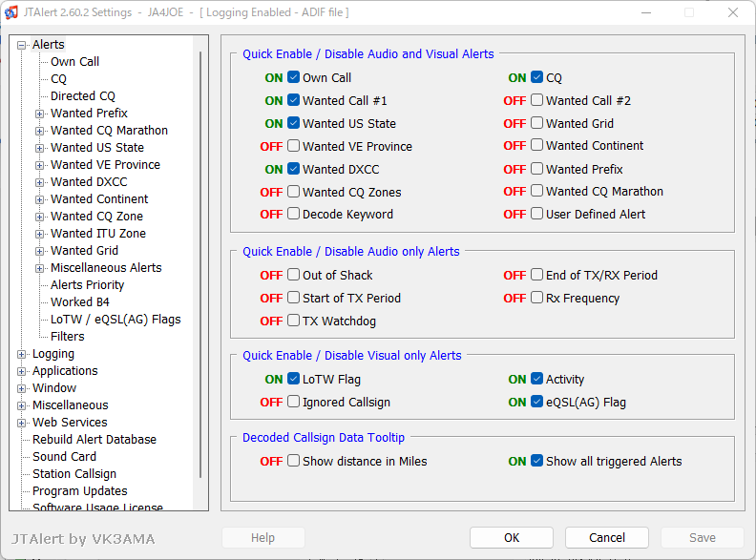Screen dimensions: 756x560
Task: Confirm settings with the OK button
Action: (x=512, y=537)
